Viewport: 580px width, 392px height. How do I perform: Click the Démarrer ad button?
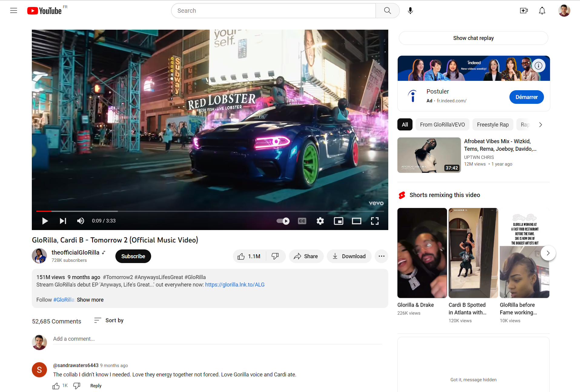pyautogui.click(x=526, y=97)
